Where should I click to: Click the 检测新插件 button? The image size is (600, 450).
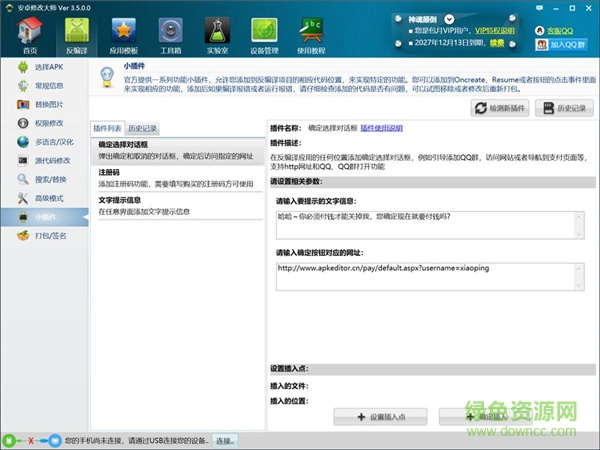tap(499, 108)
